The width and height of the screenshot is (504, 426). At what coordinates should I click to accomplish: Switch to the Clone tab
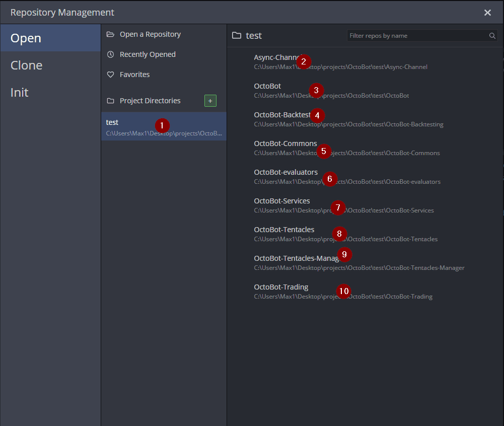point(50,65)
